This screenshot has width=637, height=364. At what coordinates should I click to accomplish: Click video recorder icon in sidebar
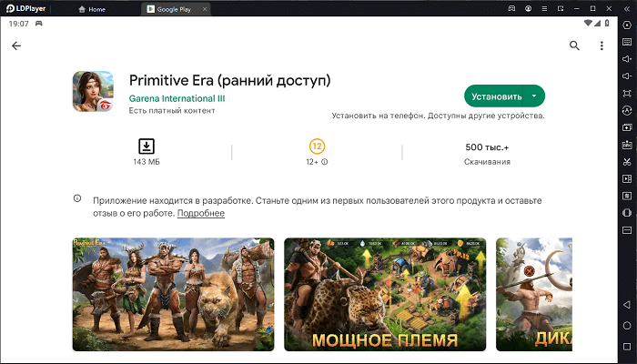click(627, 178)
